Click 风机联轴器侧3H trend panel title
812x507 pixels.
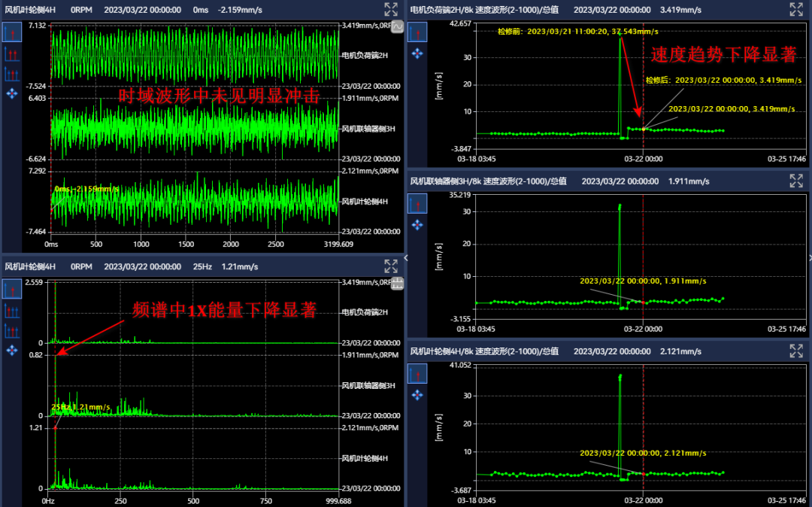pyautogui.click(x=487, y=181)
